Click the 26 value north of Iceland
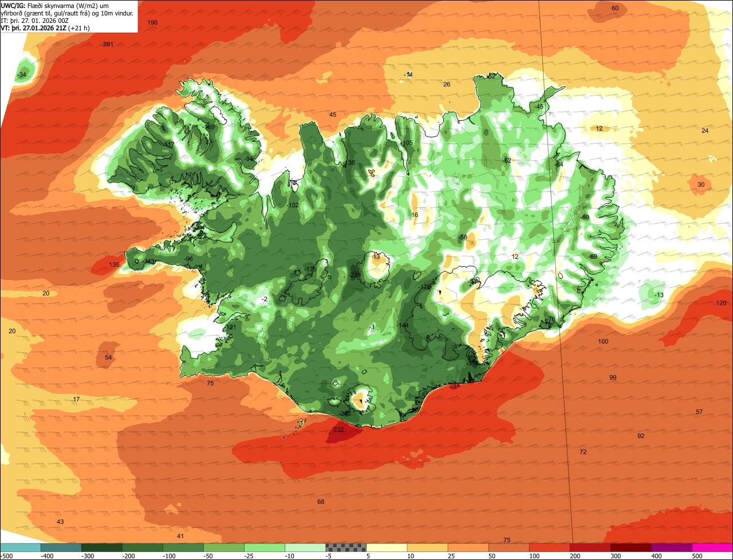Image resolution: width=733 pixels, height=560 pixels. [x=447, y=84]
